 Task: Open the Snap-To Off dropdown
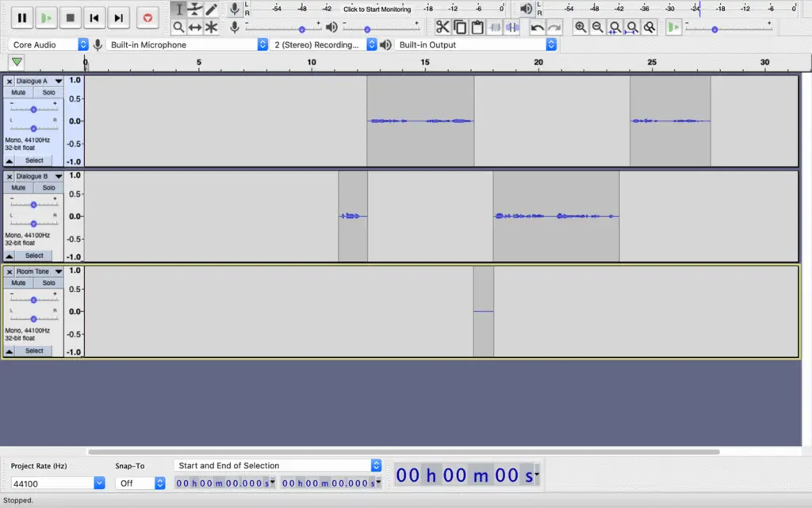[x=140, y=483]
